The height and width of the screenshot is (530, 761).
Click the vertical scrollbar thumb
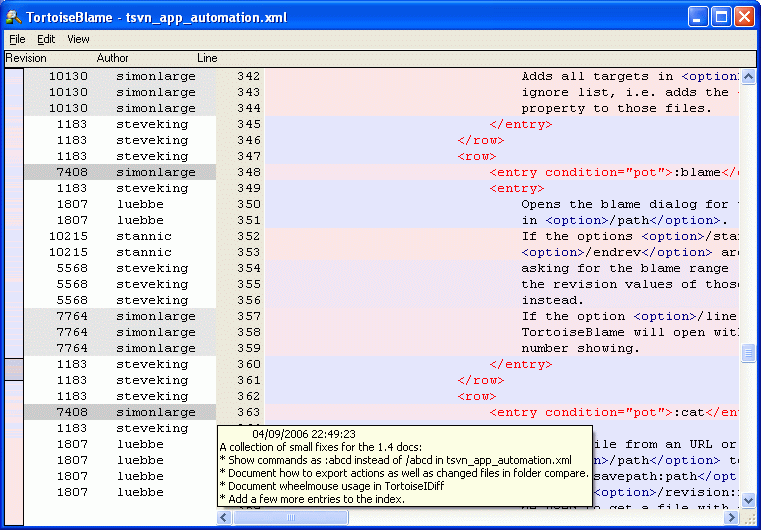748,353
